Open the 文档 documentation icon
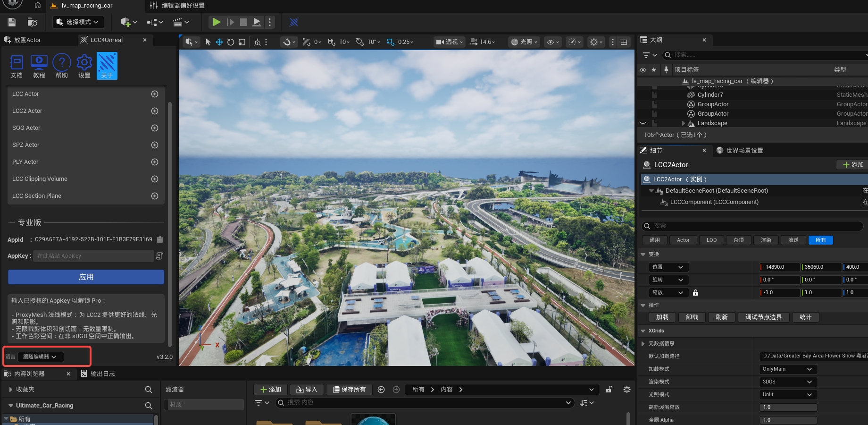868x425 pixels. [17, 66]
